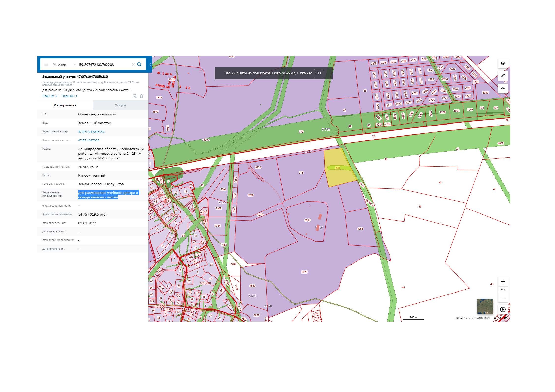The height and width of the screenshot is (392, 555).
Task: Click the satellite basemap thumbnail
Action: (485, 306)
